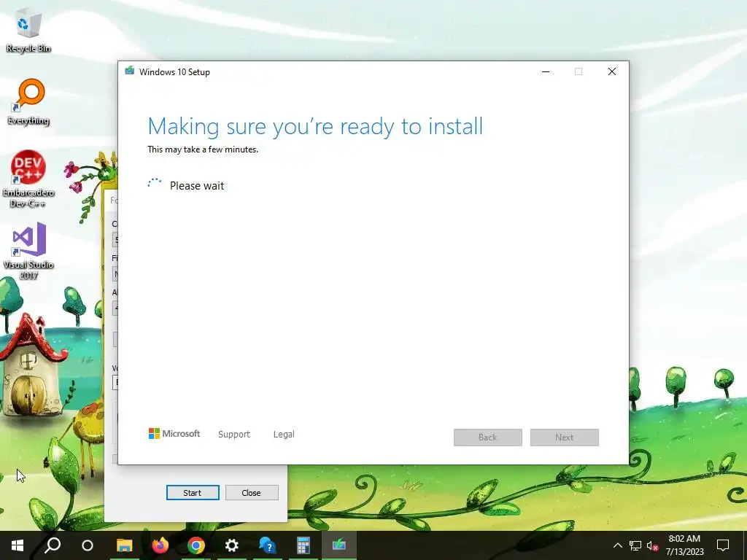Open the taskbar clock and date
Screen dimensions: 747x560
point(684,545)
